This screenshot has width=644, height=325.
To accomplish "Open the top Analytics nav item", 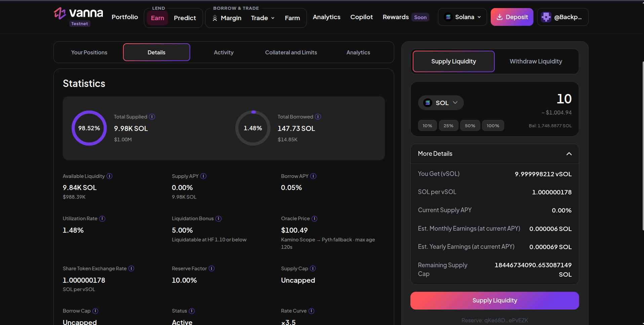I will tap(327, 17).
